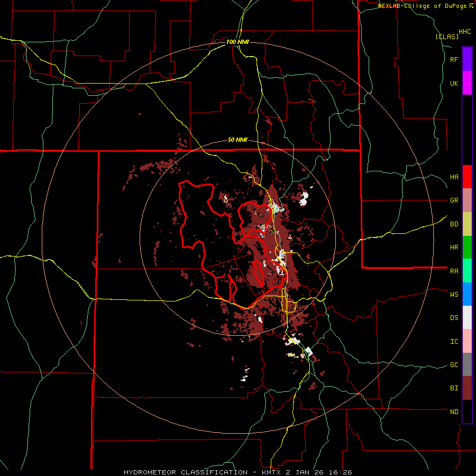
Task: Click the purple RF color swatch in legend
Action: pos(467,59)
